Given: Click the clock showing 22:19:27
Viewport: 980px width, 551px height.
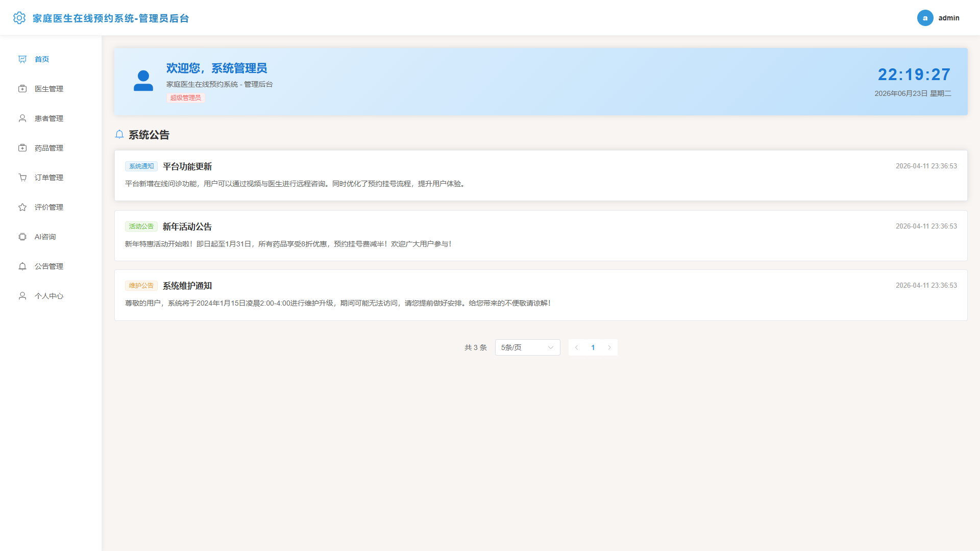Looking at the screenshot, I should point(914,74).
